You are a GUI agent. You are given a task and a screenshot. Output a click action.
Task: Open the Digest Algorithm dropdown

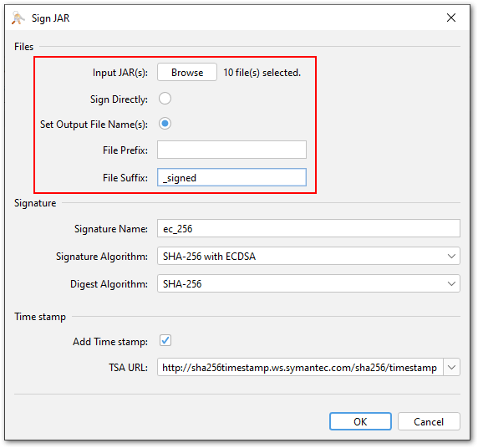[x=308, y=283]
